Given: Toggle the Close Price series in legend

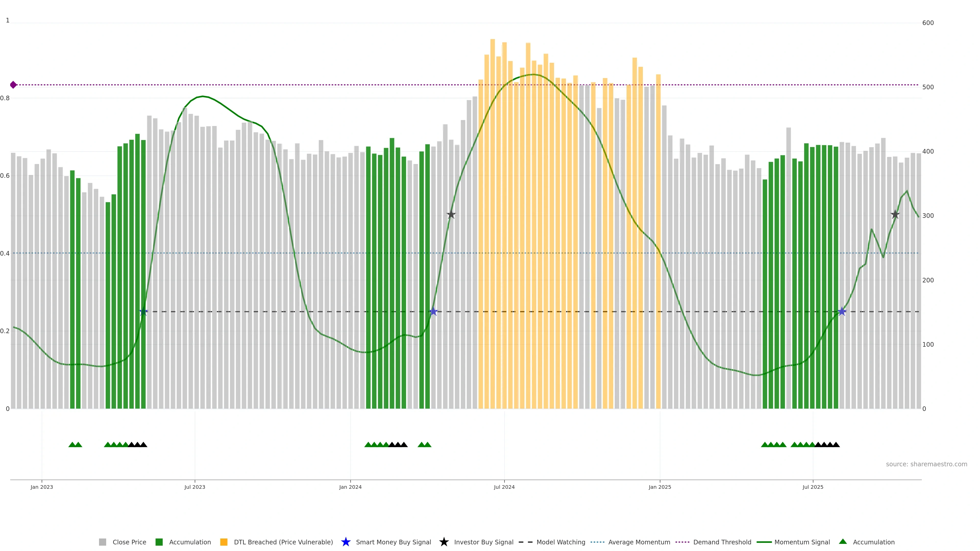Looking at the screenshot, I should (129, 542).
